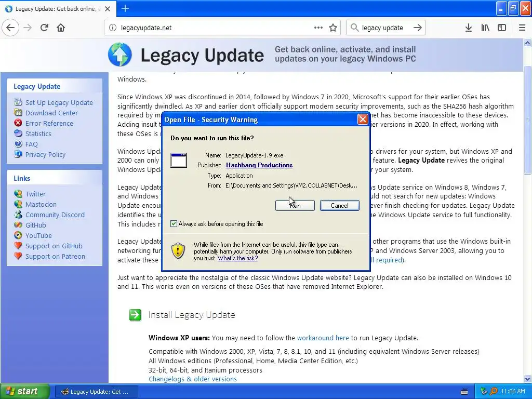This screenshot has width=532, height=399.
Task: Click the Mastodon link icon
Action: coord(18,204)
